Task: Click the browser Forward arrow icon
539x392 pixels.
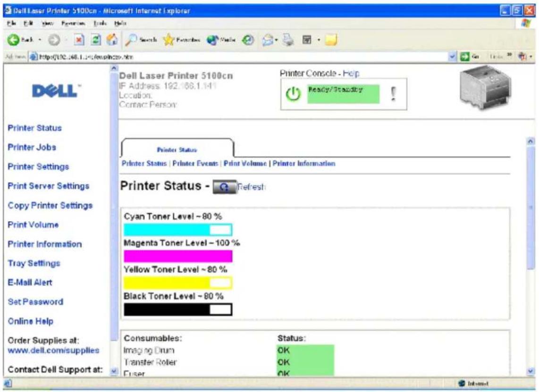Action: click(54, 40)
